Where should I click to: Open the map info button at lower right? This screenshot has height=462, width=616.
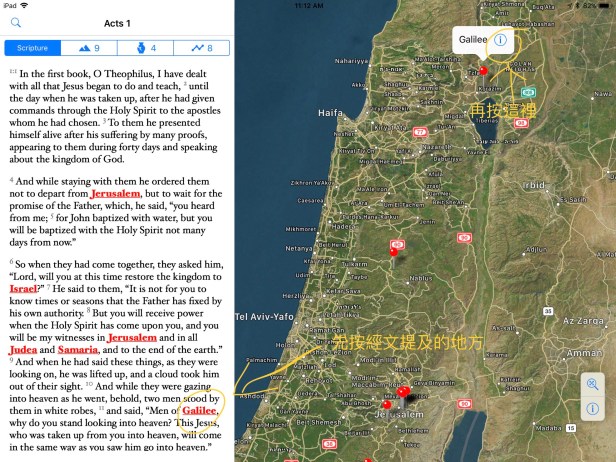(x=592, y=408)
